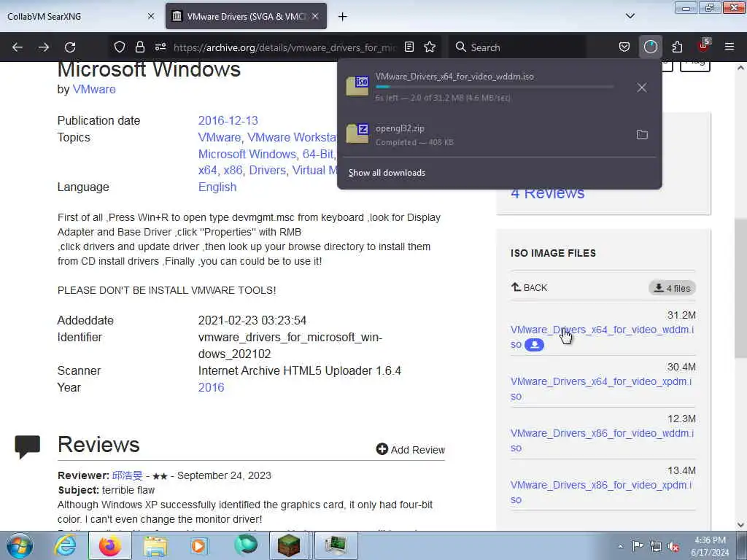Image resolution: width=747 pixels, height=560 pixels.
Task: Click Add Review
Action: click(x=410, y=449)
